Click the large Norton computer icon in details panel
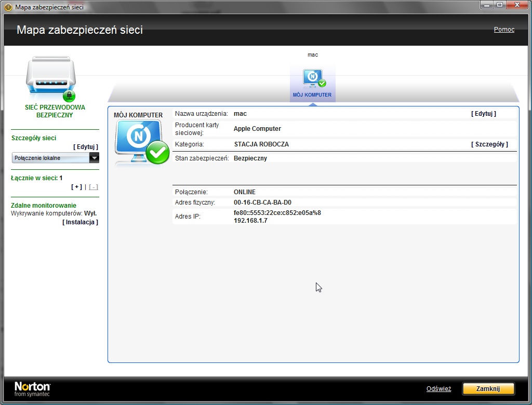 142,142
